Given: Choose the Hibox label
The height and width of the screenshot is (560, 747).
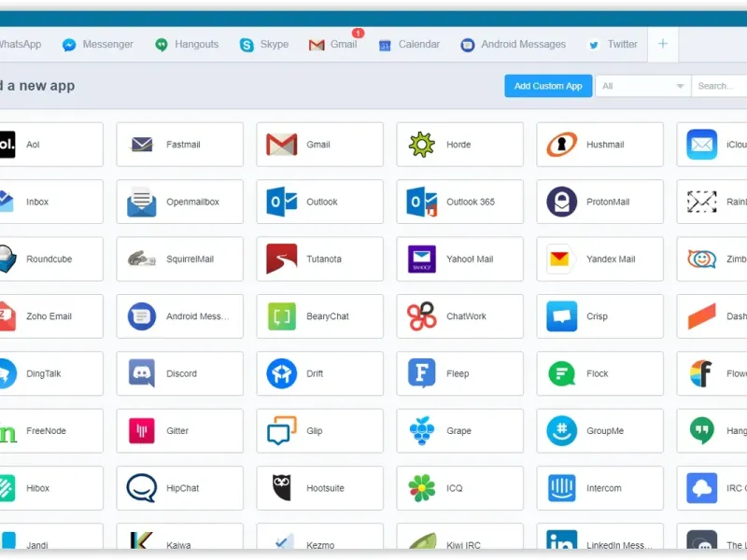Looking at the screenshot, I should point(37,488).
